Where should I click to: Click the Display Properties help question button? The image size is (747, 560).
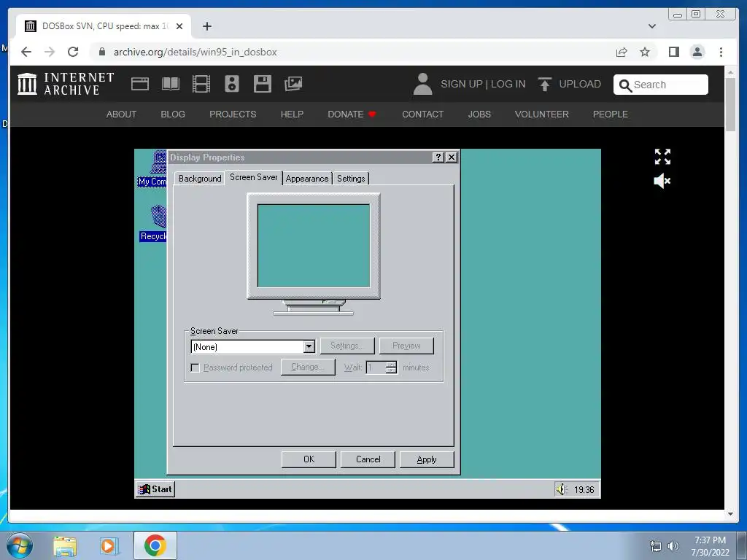click(x=438, y=157)
